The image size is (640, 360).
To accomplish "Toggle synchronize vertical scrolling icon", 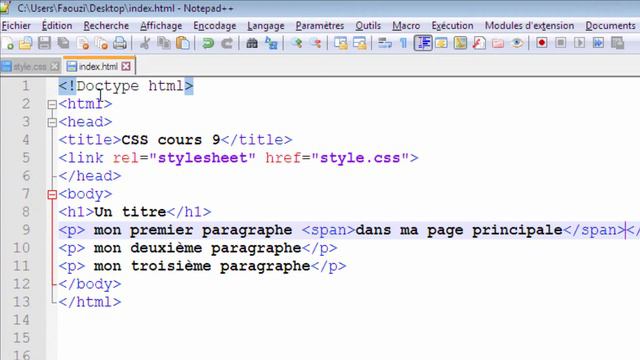I will [x=340, y=43].
